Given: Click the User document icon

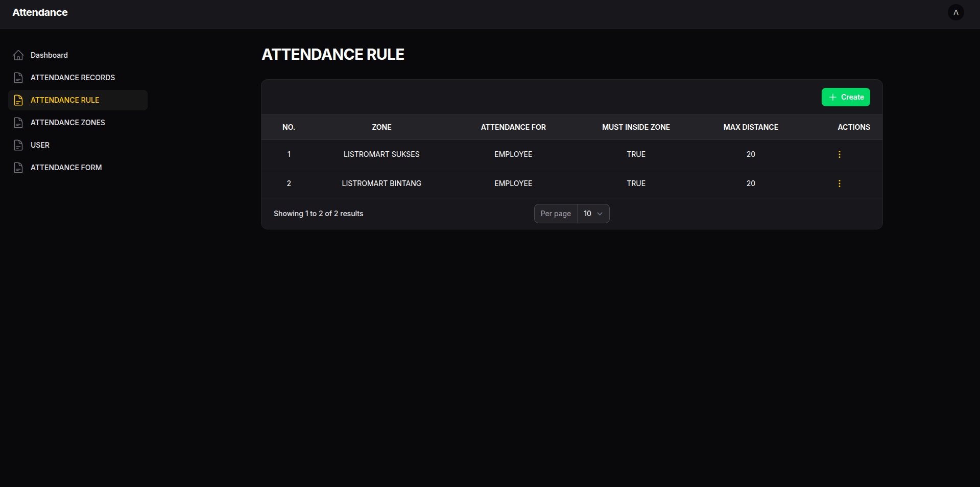Looking at the screenshot, I should click(x=18, y=145).
